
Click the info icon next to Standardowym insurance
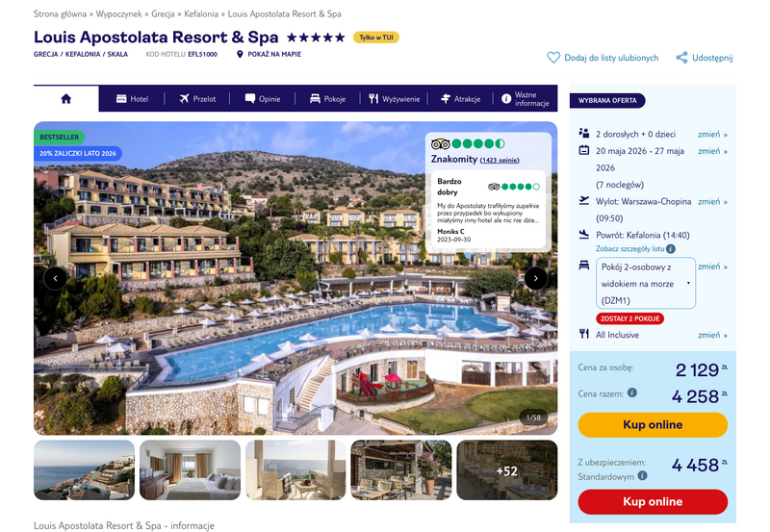pos(642,475)
